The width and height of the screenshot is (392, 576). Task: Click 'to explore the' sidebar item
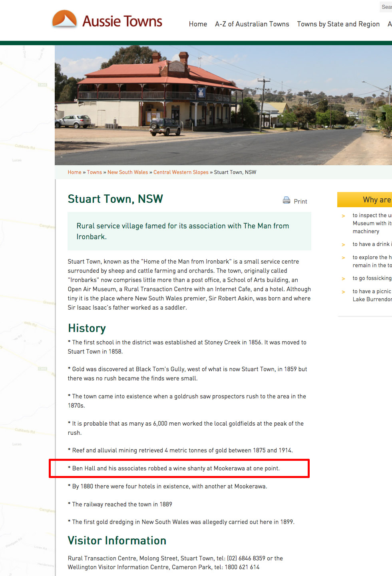(x=372, y=261)
